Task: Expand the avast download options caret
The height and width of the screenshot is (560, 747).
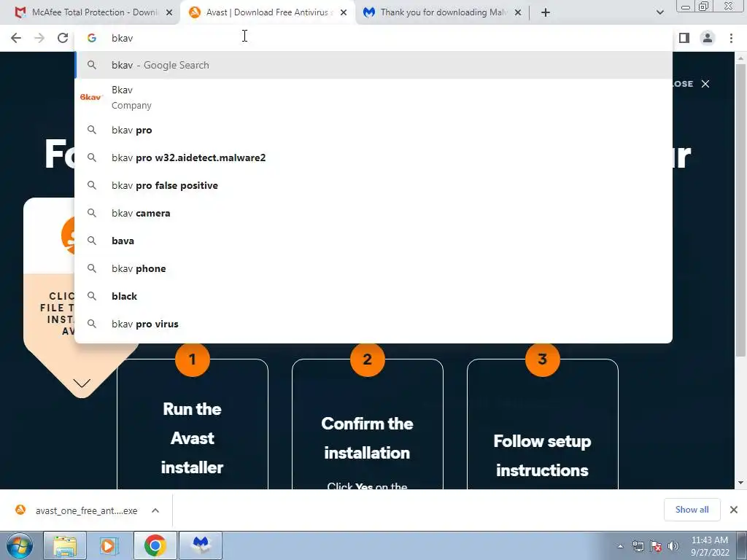Action: (155, 510)
